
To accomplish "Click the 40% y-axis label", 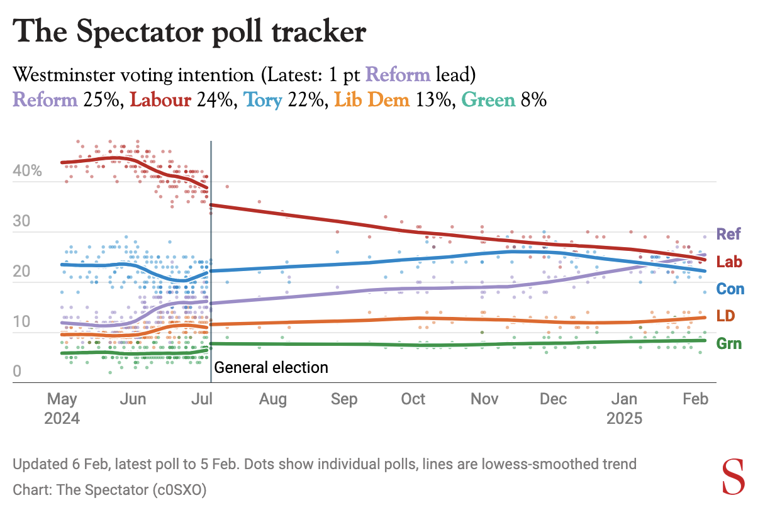I will [26, 171].
